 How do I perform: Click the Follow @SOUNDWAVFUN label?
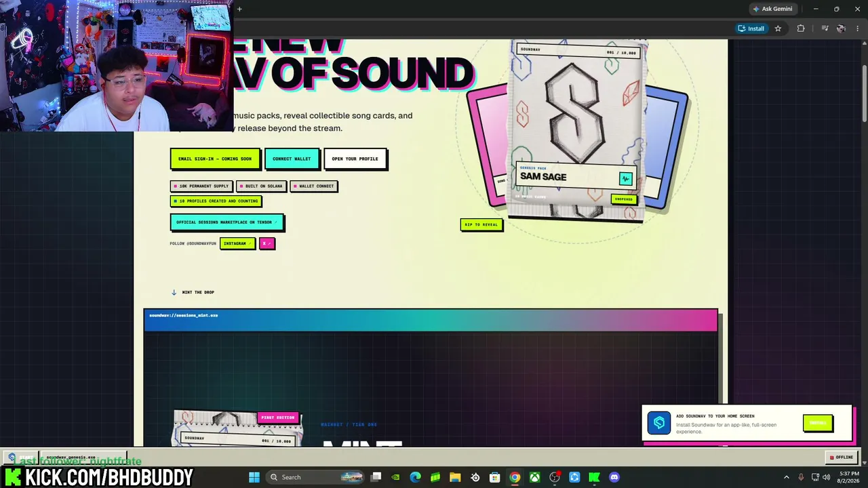tap(193, 243)
